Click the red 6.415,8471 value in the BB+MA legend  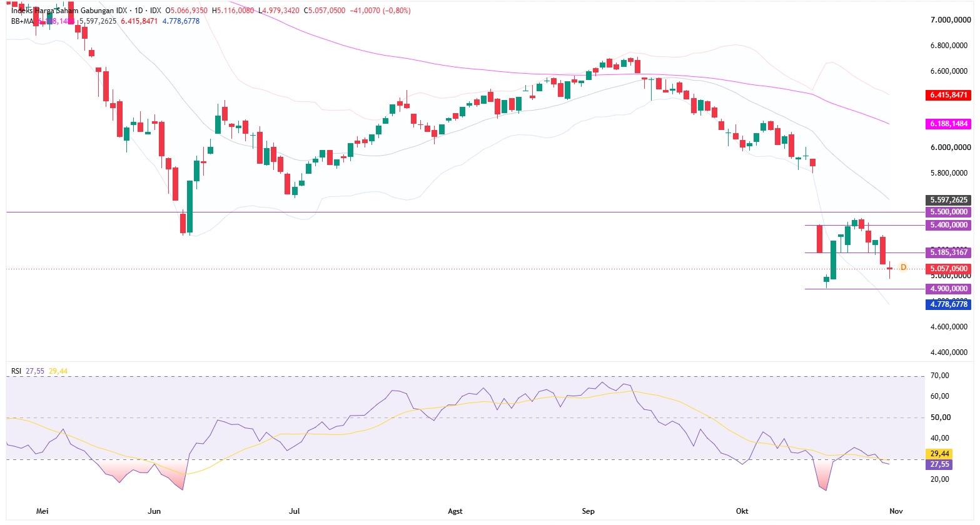click(x=139, y=21)
